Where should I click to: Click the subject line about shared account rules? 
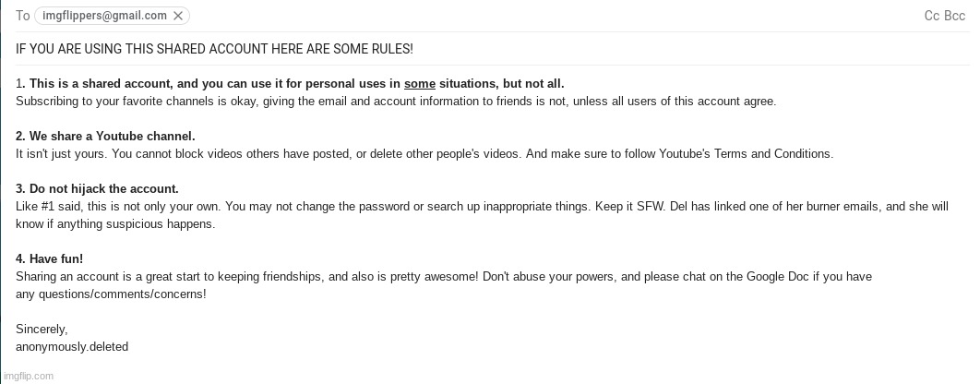point(214,49)
